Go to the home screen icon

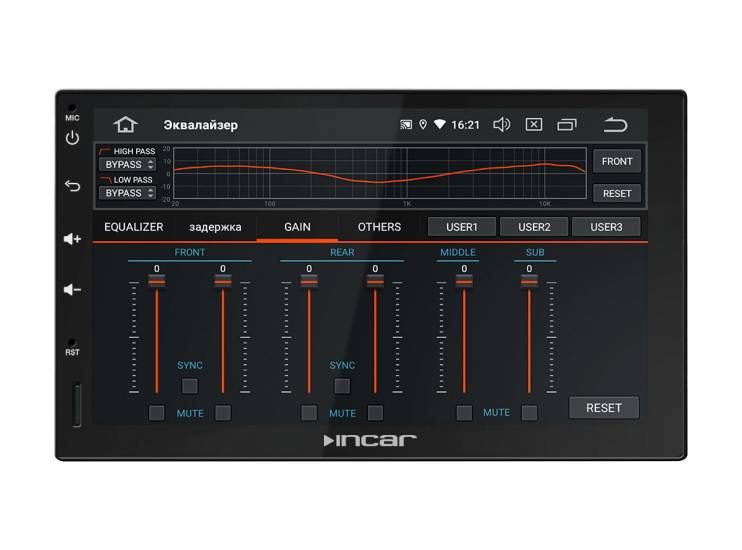click(x=125, y=124)
